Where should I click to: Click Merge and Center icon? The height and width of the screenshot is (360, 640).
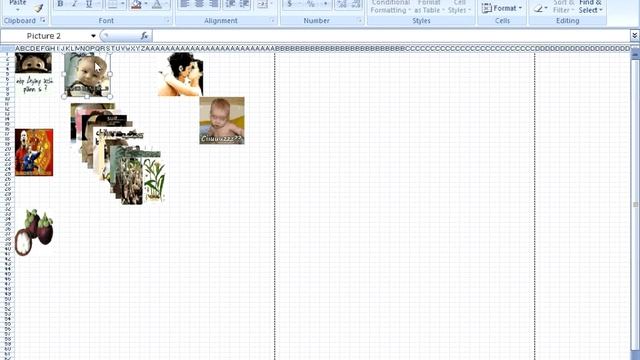tap(262, 4)
